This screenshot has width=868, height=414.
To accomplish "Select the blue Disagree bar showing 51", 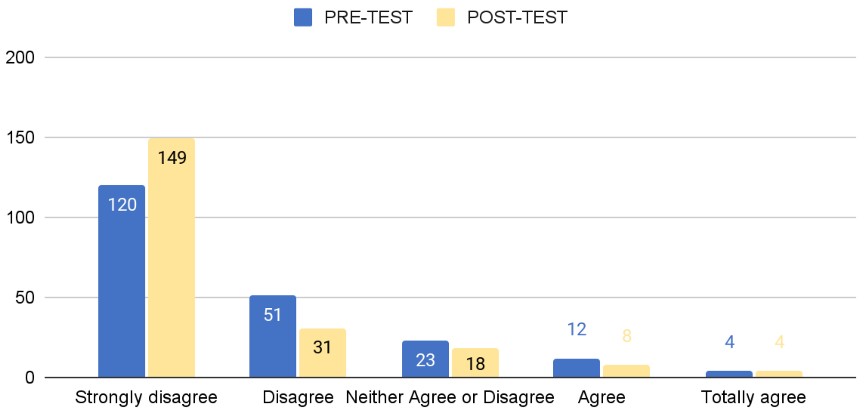I will click(x=273, y=336).
